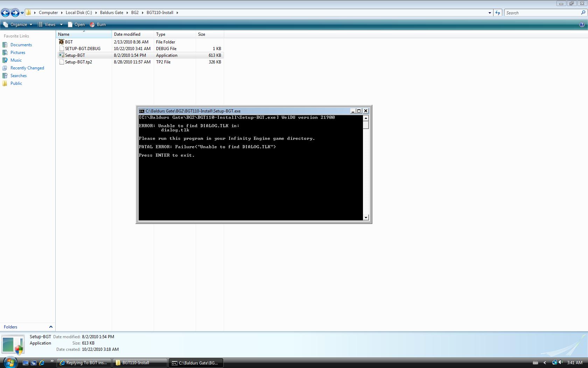Click console scrollbar up arrow
This screenshot has height=368, width=588.
[366, 118]
